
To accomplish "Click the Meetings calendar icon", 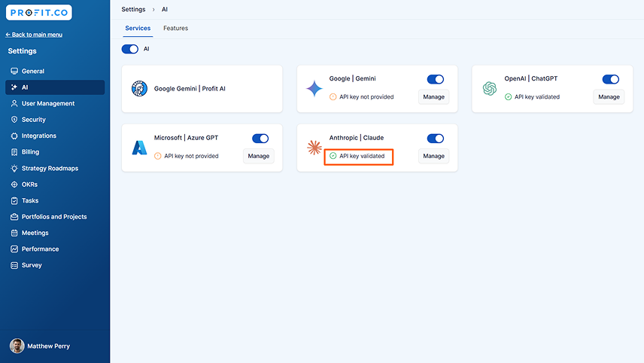I will click(14, 233).
